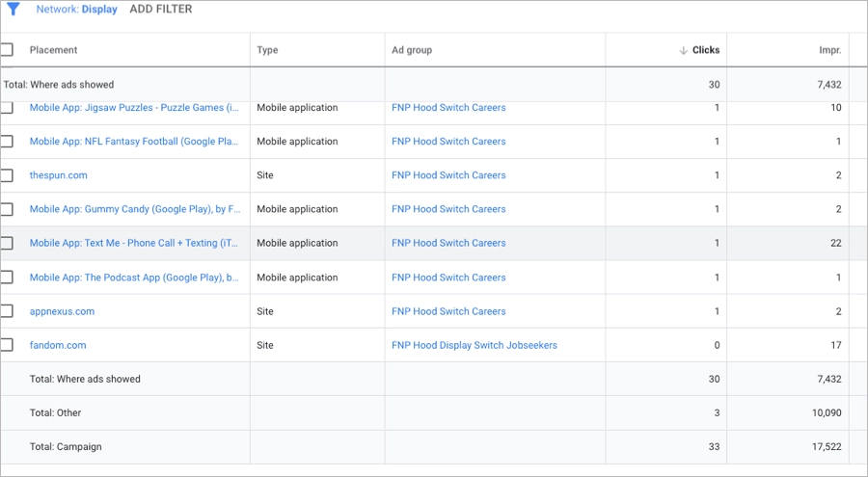Click the Type column header
Viewport: 868px width, 477px height.
(267, 50)
